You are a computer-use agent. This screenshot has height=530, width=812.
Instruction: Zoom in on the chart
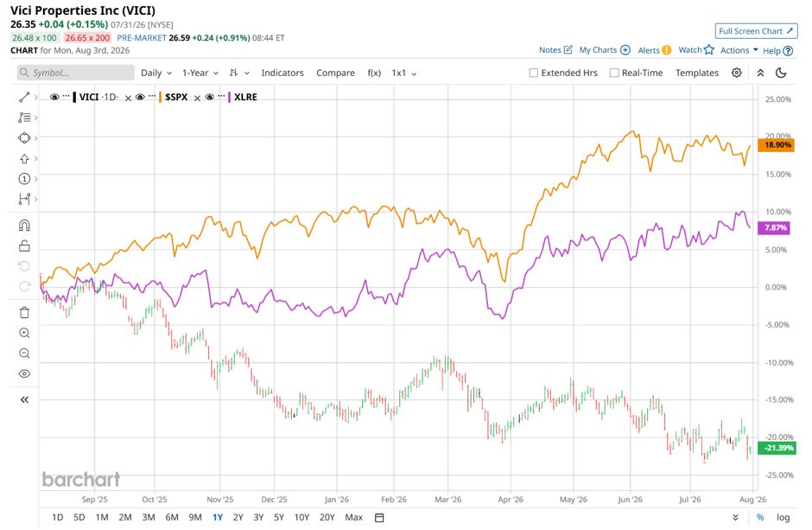[24, 333]
